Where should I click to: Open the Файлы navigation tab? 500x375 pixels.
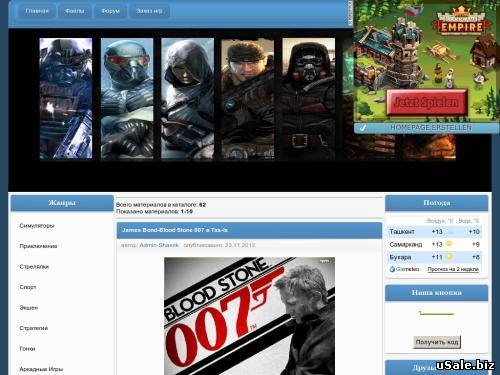75,11
